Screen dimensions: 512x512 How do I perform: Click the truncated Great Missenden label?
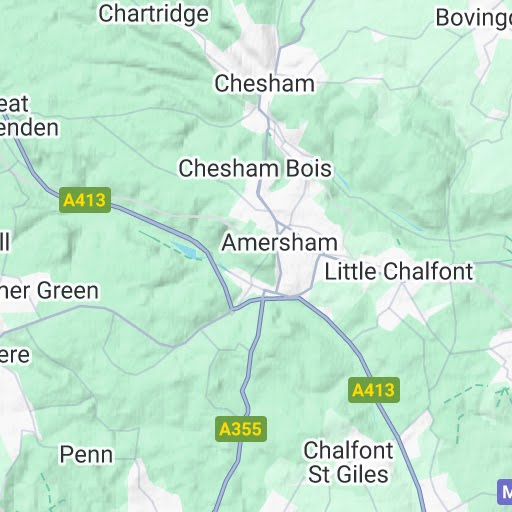(29, 116)
